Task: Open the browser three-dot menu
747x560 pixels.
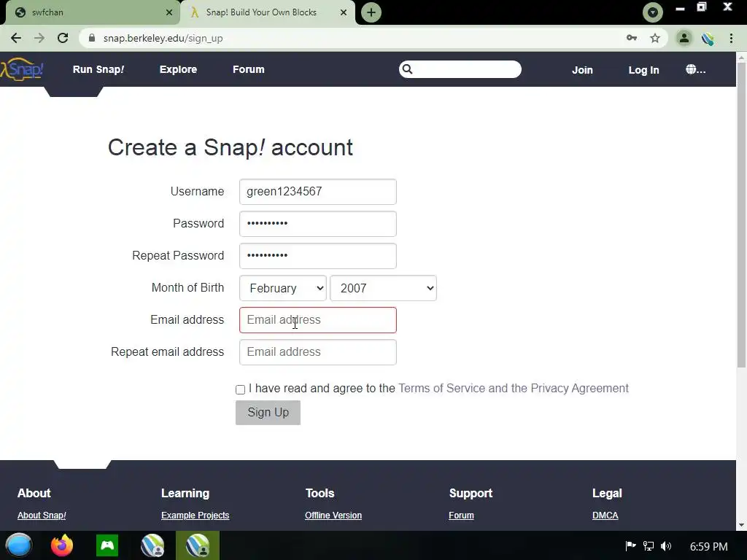Action: [731, 38]
